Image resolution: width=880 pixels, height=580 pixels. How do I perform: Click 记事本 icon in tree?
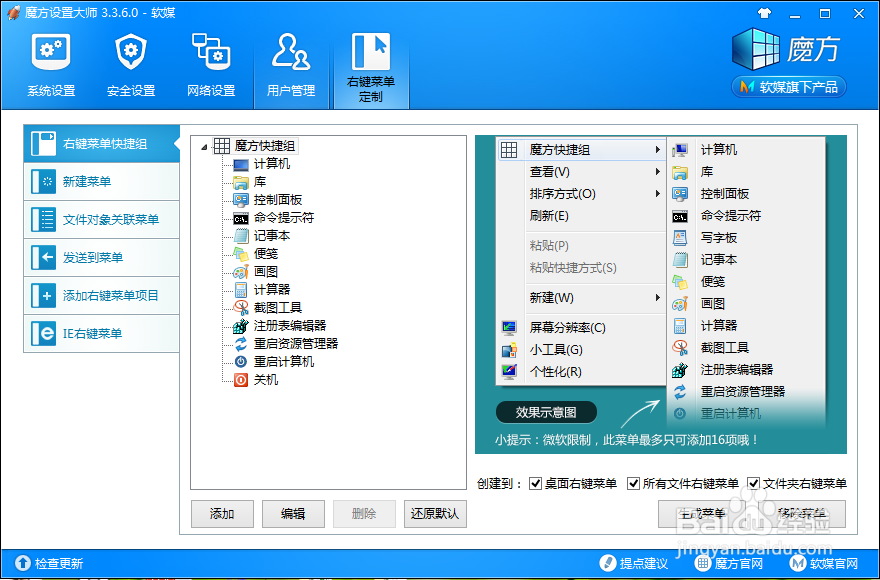pyautogui.click(x=241, y=236)
